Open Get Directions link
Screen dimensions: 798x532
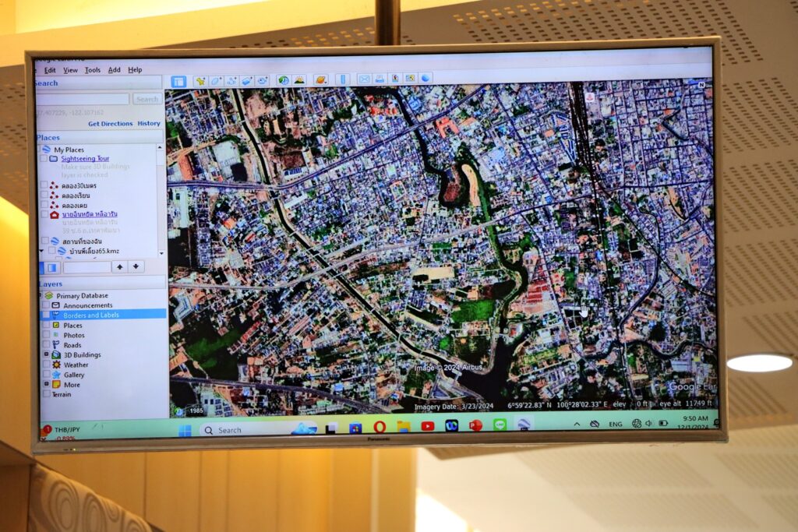pyautogui.click(x=110, y=124)
